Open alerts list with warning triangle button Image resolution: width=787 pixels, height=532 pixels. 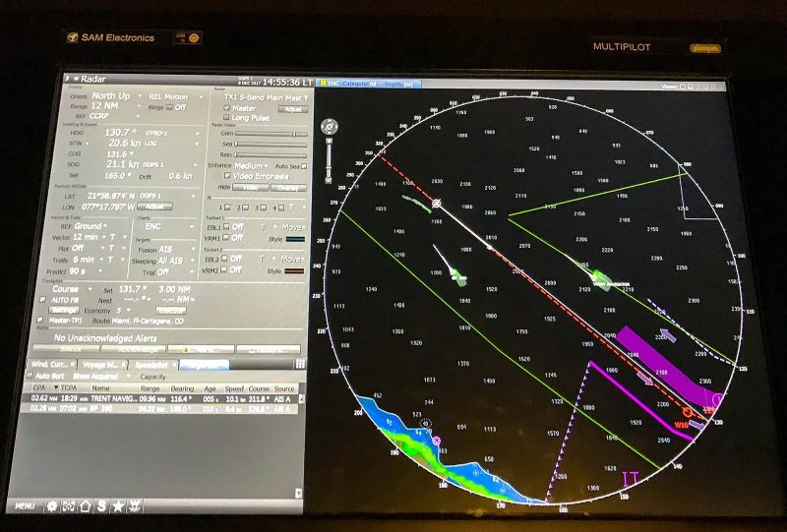pos(201,349)
